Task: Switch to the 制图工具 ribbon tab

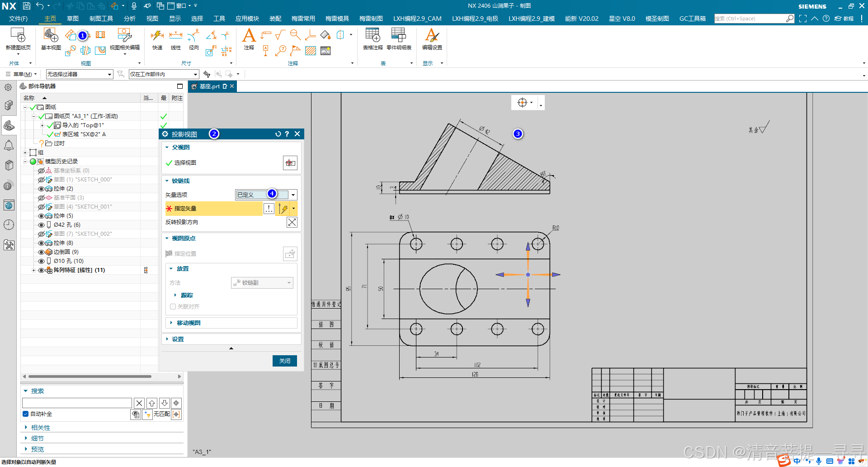Action: pyautogui.click(x=101, y=19)
